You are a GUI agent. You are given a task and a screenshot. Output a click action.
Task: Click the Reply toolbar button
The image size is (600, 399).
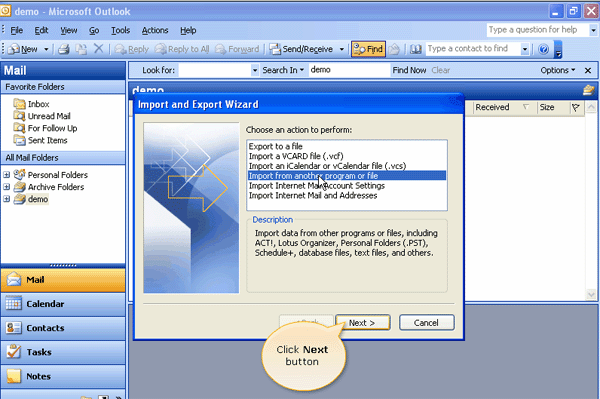[131, 49]
